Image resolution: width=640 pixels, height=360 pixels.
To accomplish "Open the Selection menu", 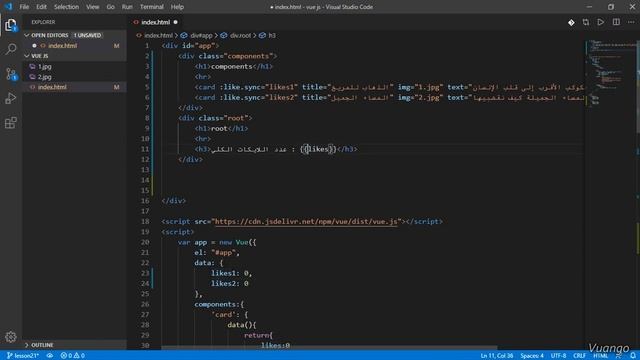I will pyautogui.click(x=66, y=7).
